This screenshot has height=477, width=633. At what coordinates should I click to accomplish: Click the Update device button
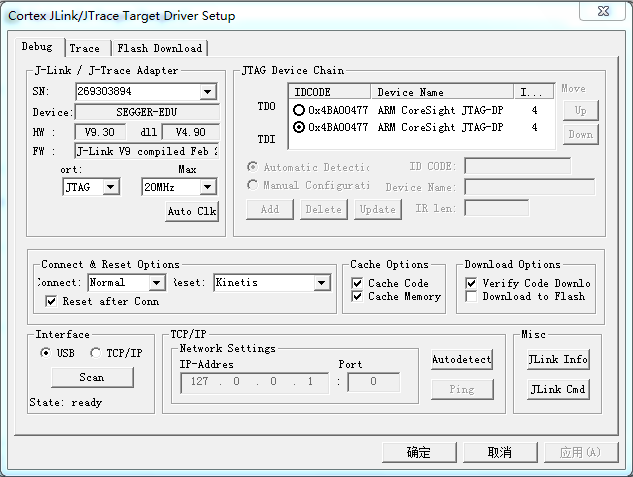click(x=377, y=209)
